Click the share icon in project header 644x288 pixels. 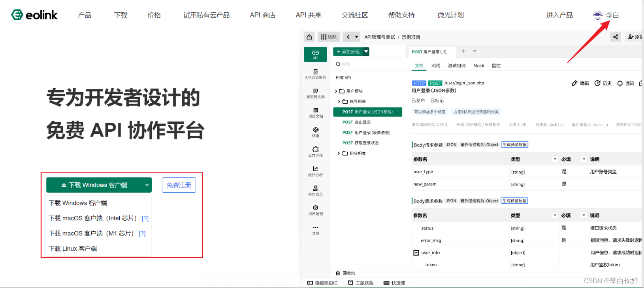[616, 37]
